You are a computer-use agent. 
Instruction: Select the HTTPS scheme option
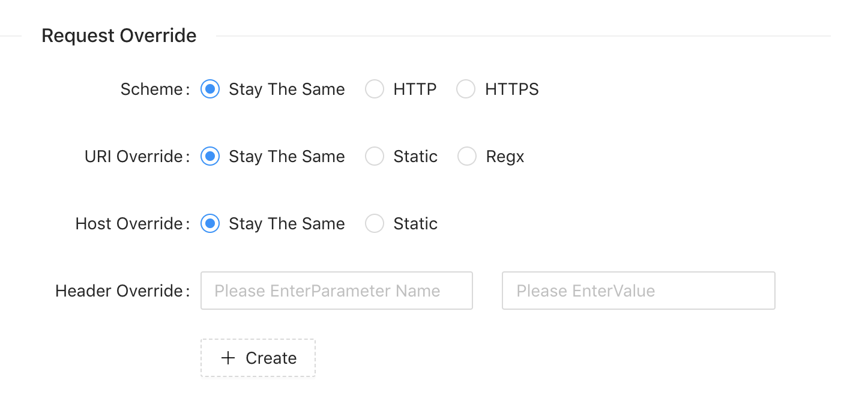[466, 89]
